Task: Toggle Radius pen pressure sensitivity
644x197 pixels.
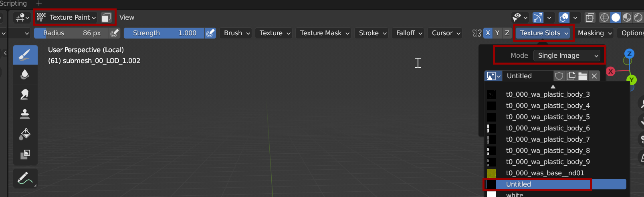Action: [115, 33]
